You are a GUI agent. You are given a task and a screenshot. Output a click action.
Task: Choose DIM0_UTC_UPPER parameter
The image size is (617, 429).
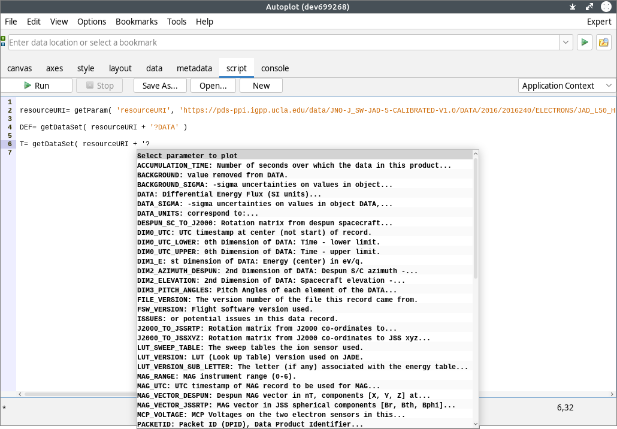(305, 251)
